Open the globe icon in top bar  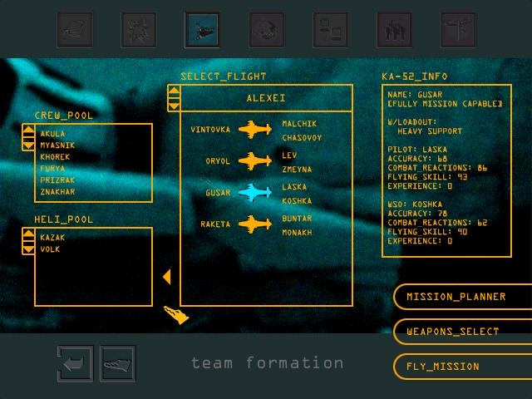(x=266, y=29)
